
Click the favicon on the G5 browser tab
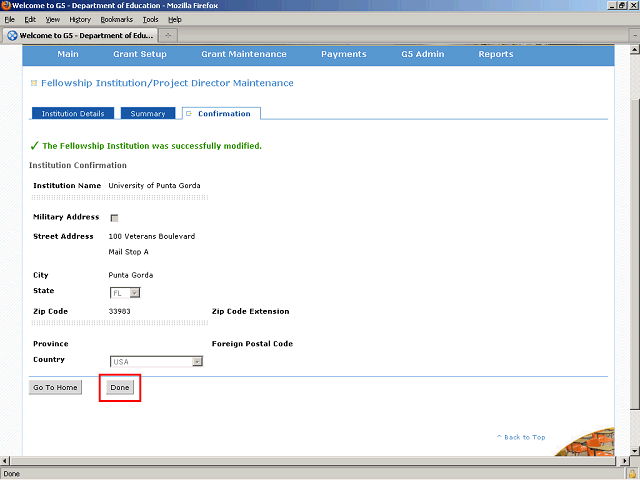point(13,36)
